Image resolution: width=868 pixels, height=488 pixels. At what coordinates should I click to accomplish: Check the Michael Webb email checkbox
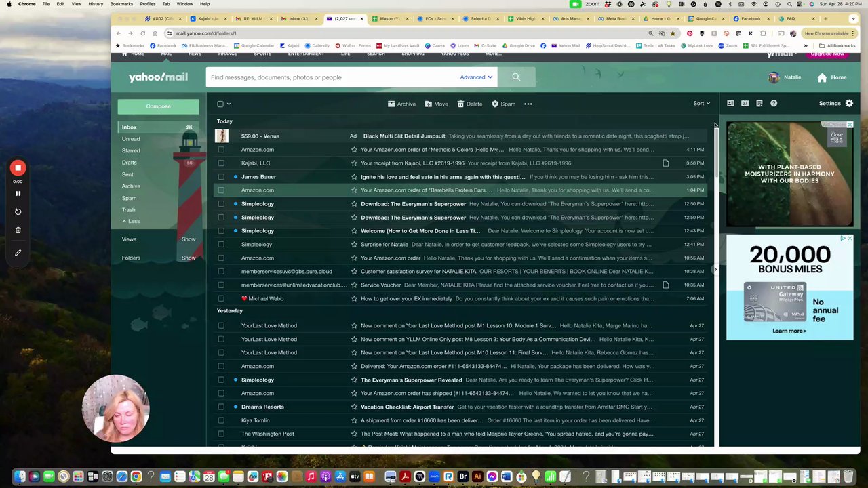(221, 299)
